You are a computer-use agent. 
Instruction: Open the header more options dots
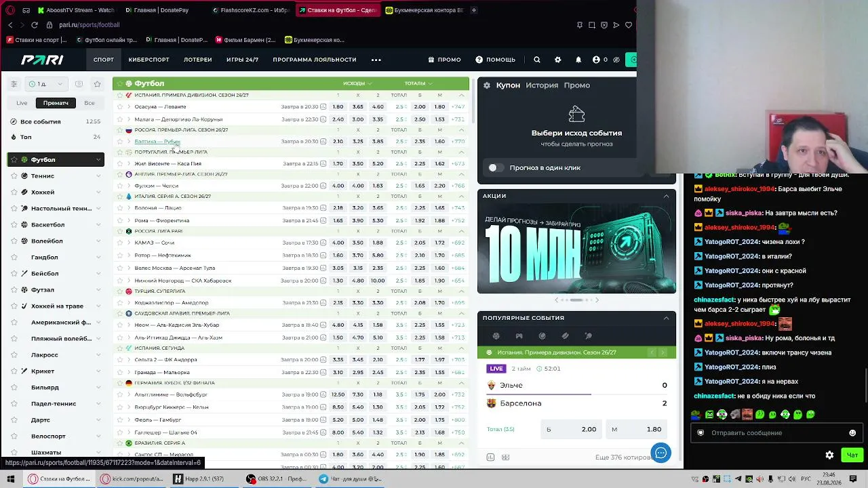[376, 60]
